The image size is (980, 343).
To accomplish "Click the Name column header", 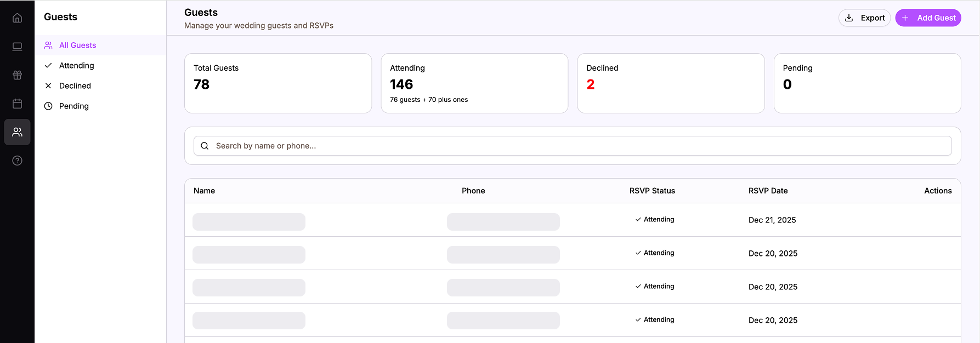I will coord(204,191).
